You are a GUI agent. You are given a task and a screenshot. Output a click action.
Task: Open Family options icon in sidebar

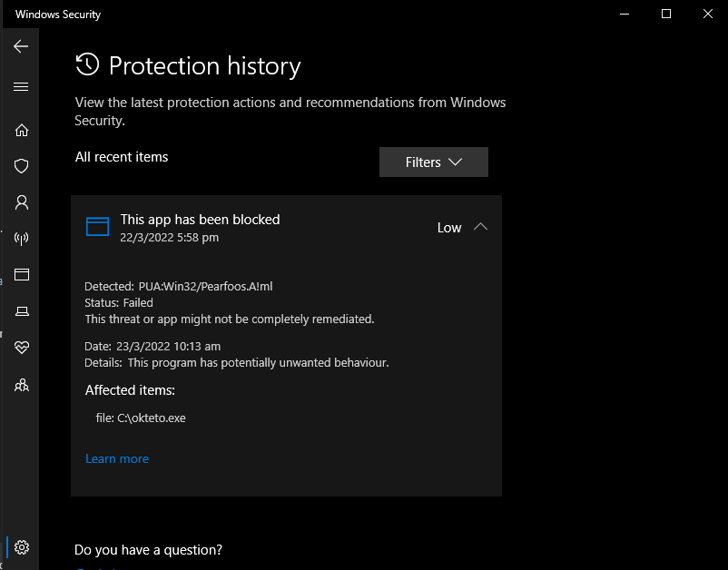[x=22, y=385]
